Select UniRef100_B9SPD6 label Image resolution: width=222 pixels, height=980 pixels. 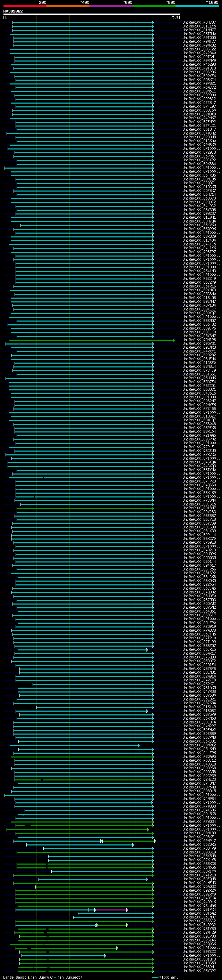pyautogui.click(x=199, y=72)
